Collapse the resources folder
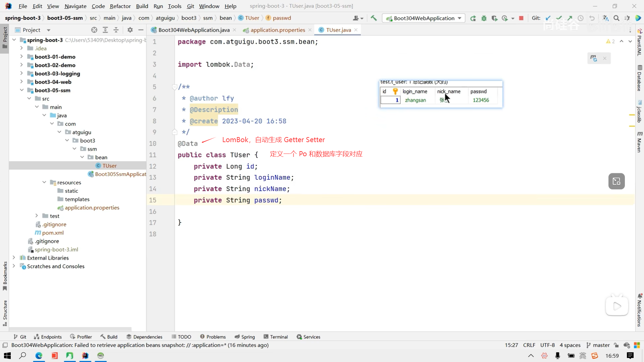The image size is (644, 362). pos(44,182)
